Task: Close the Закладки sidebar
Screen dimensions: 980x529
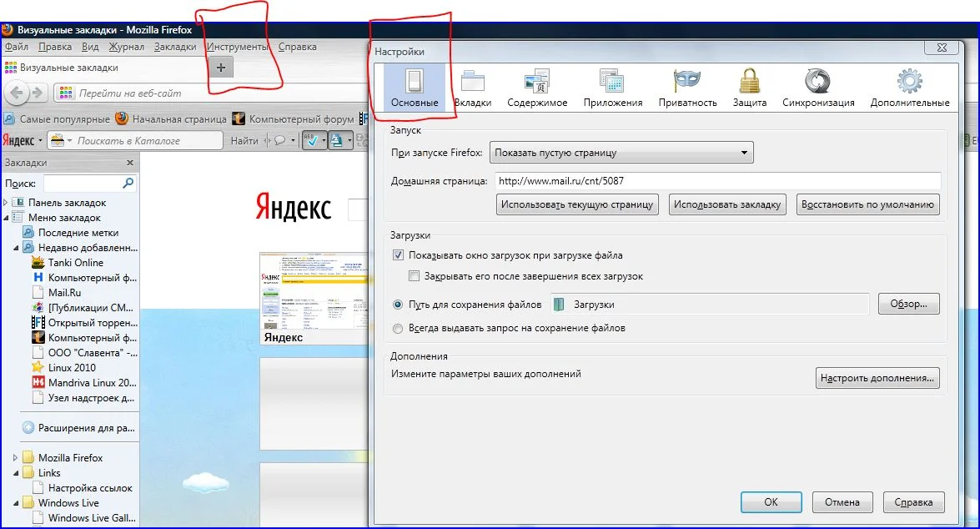Action: pos(130,163)
